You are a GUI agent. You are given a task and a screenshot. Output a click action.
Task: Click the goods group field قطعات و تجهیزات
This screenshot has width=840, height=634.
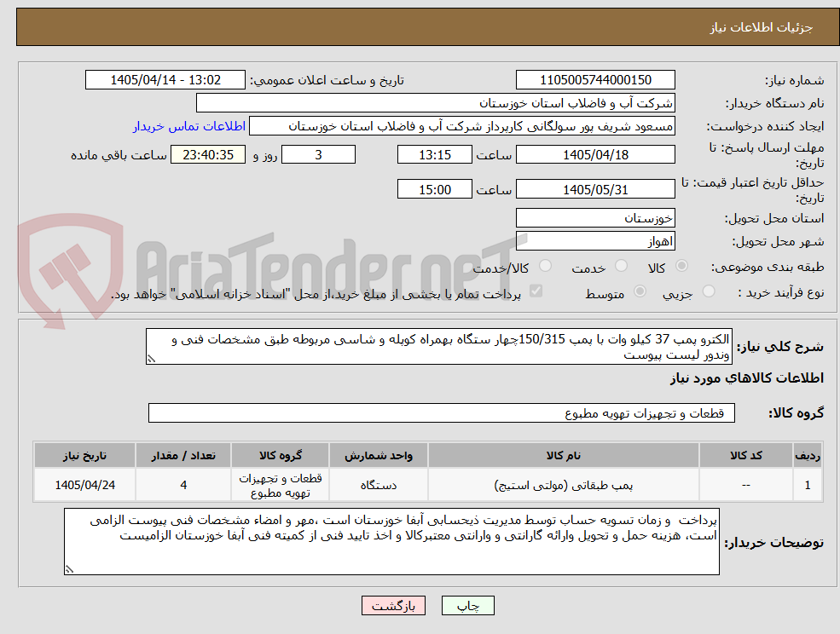click(442, 412)
